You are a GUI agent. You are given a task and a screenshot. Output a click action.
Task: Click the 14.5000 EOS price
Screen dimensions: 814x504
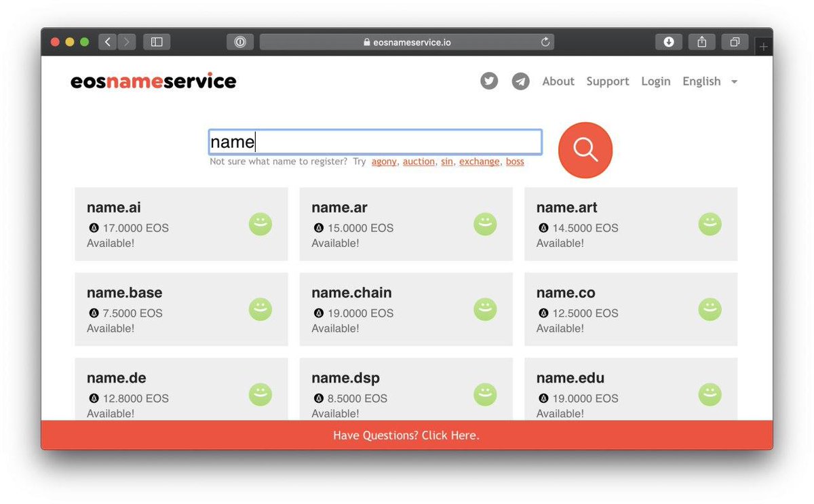click(x=585, y=228)
